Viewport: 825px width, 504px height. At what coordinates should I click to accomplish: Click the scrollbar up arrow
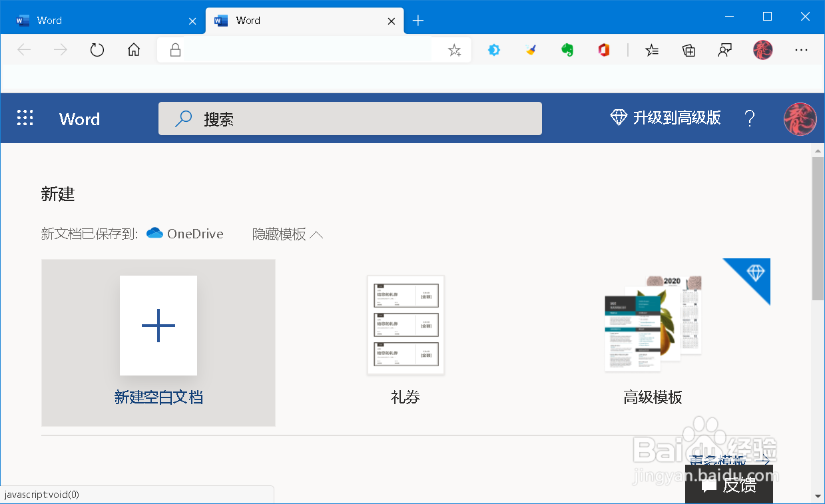tap(818, 150)
